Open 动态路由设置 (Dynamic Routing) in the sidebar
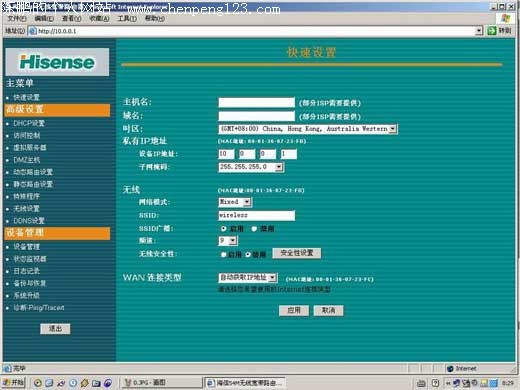 (33, 172)
